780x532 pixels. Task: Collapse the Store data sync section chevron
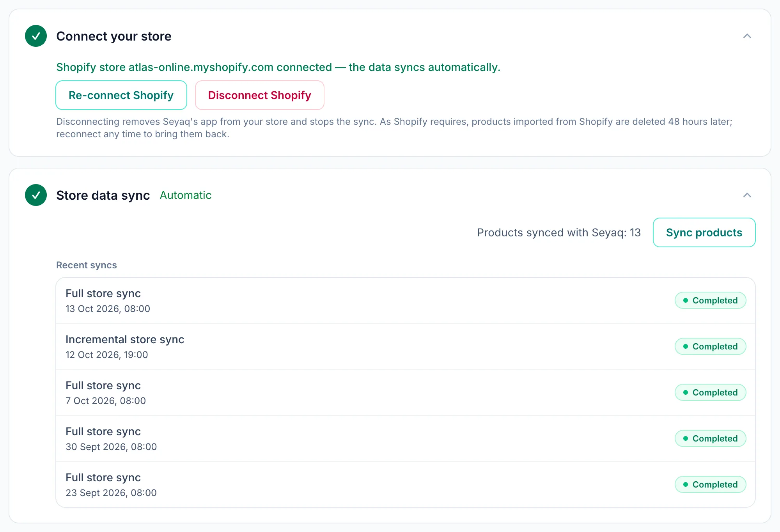(747, 195)
